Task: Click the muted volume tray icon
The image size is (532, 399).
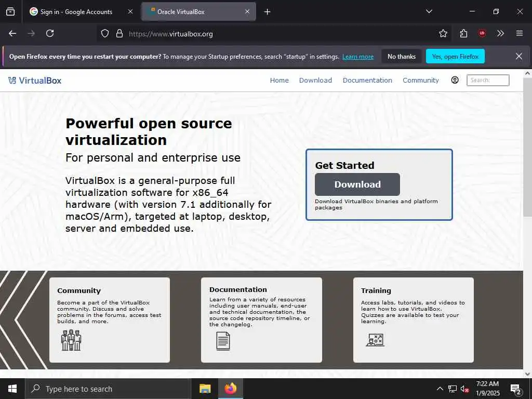Action: (x=464, y=389)
